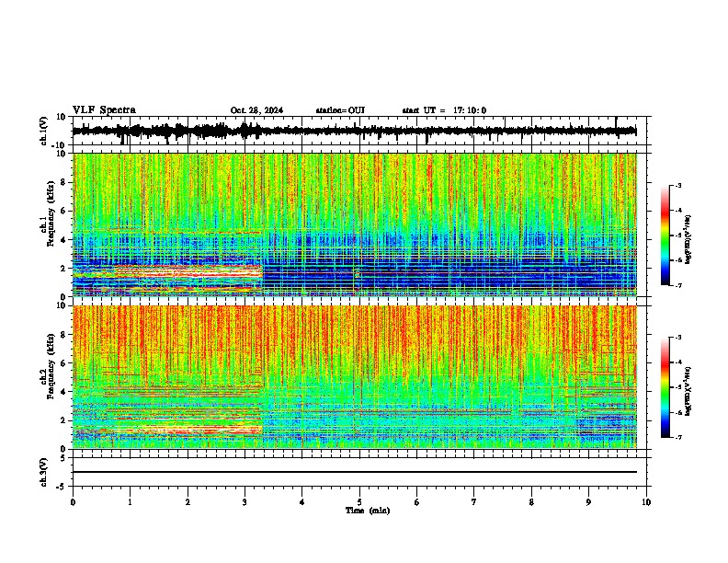Click time axis tick label '9'
Viewport: 728px width, 563px height.
pos(588,502)
